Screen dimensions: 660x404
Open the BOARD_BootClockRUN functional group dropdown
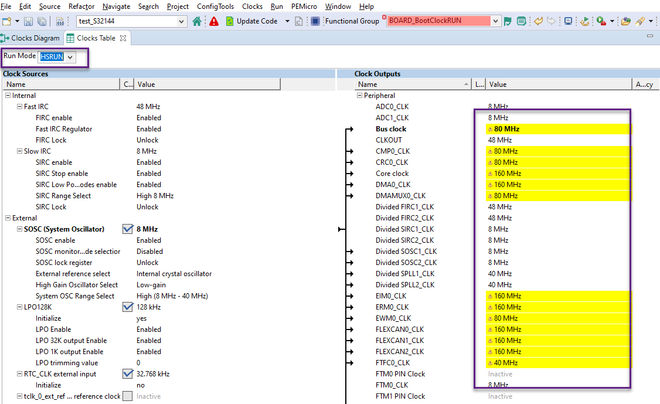pyautogui.click(x=496, y=21)
